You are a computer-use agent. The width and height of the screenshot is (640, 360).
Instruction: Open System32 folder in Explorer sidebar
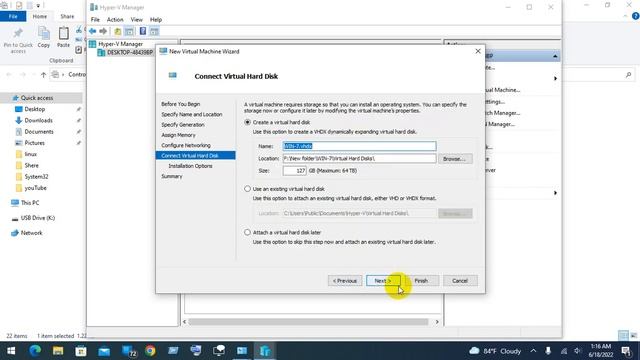[36, 177]
